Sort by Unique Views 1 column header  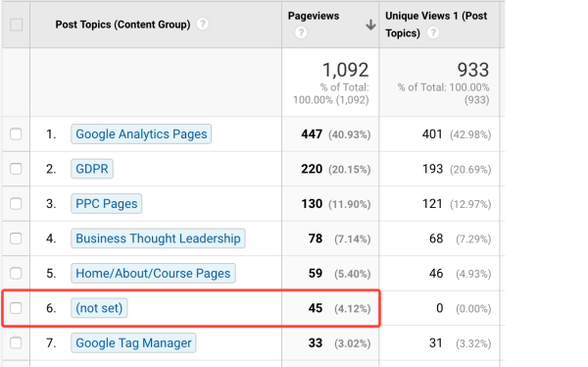click(436, 25)
